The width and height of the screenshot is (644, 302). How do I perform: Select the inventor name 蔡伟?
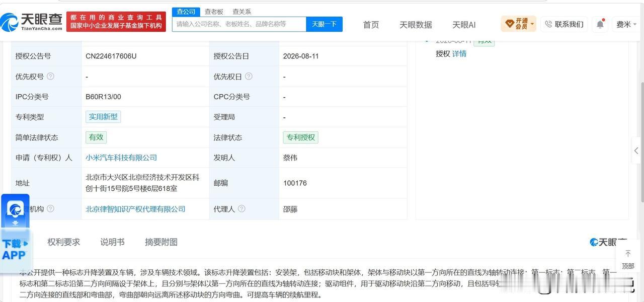point(290,158)
